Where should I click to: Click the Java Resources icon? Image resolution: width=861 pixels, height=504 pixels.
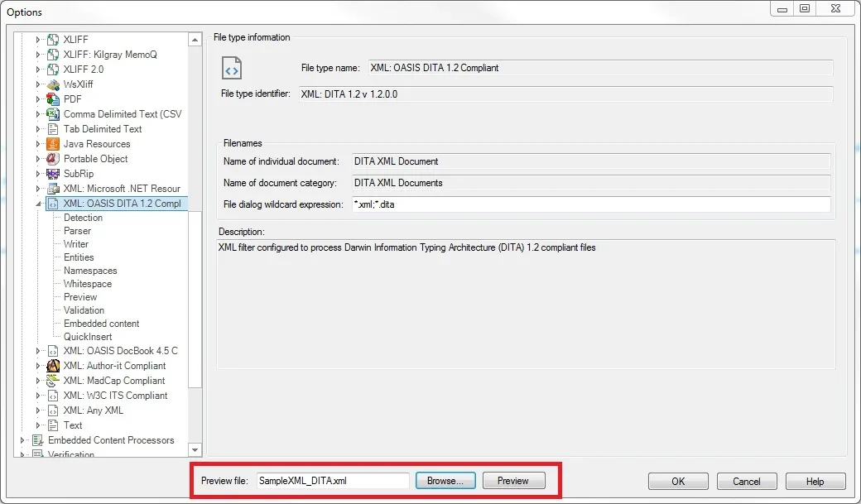pyautogui.click(x=53, y=144)
